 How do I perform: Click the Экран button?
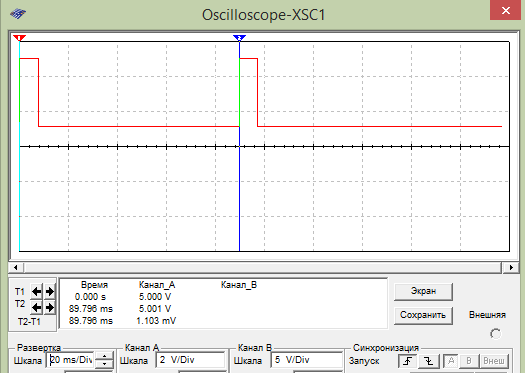click(x=423, y=291)
